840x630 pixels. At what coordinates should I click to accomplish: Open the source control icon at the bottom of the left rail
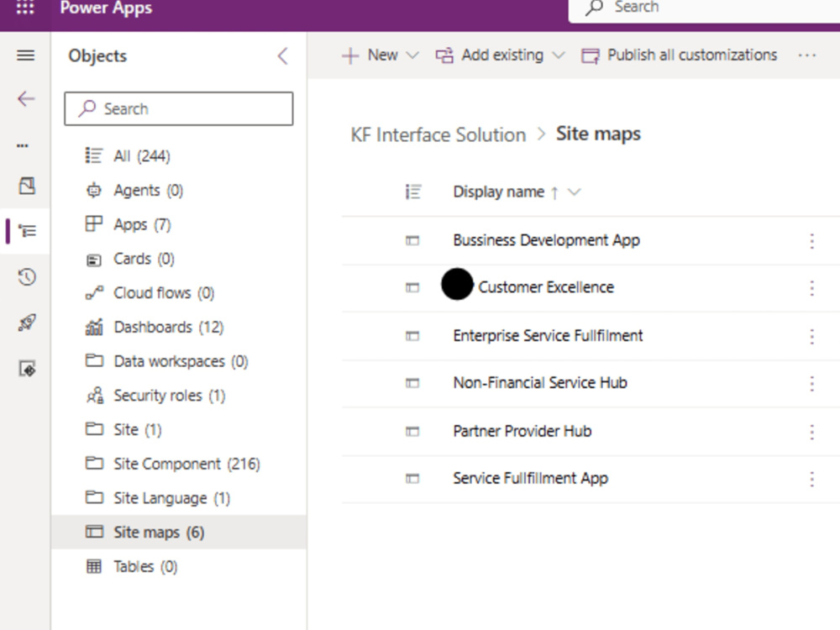pyautogui.click(x=28, y=369)
